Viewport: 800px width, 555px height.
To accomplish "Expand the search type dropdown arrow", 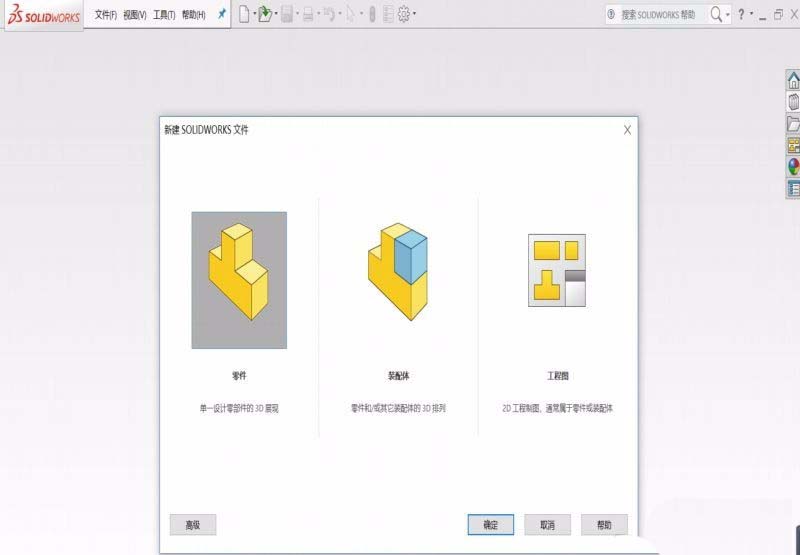I will click(728, 14).
